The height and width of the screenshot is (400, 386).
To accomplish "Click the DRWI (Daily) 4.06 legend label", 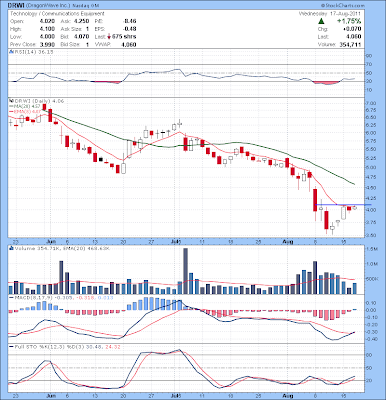I will click(x=39, y=100).
